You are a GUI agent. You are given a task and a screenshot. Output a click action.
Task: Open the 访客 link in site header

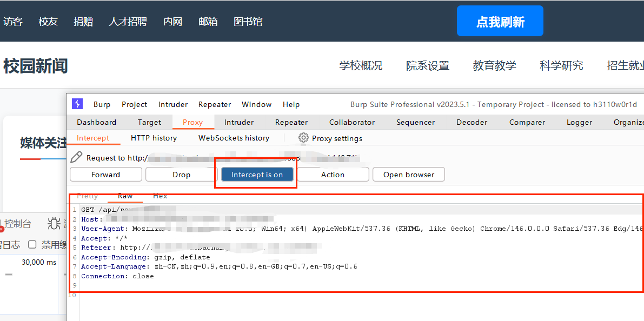[x=13, y=21]
